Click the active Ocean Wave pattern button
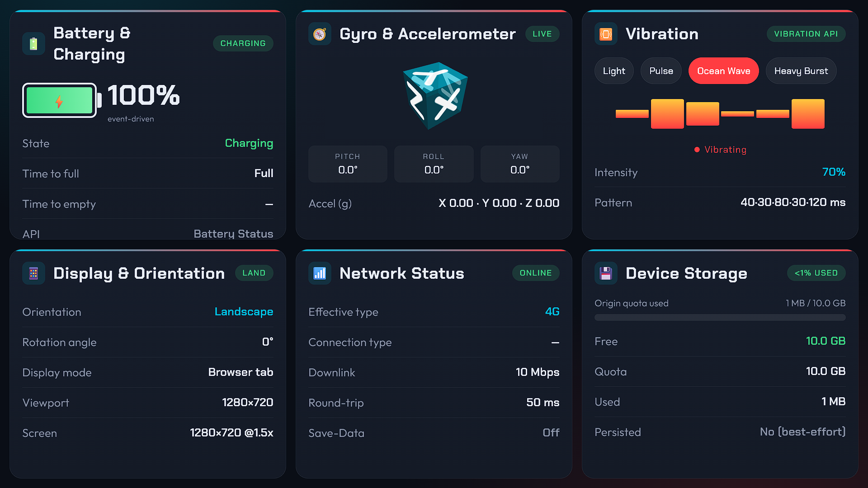 [x=723, y=71]
